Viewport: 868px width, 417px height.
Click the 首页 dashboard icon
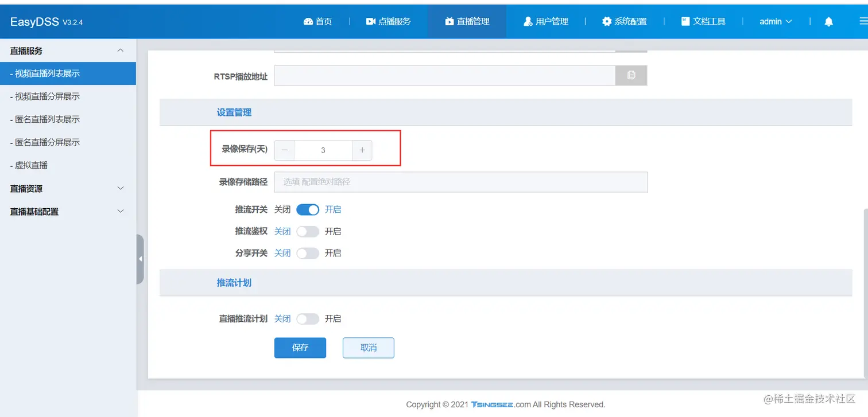[x=308, y=21]
